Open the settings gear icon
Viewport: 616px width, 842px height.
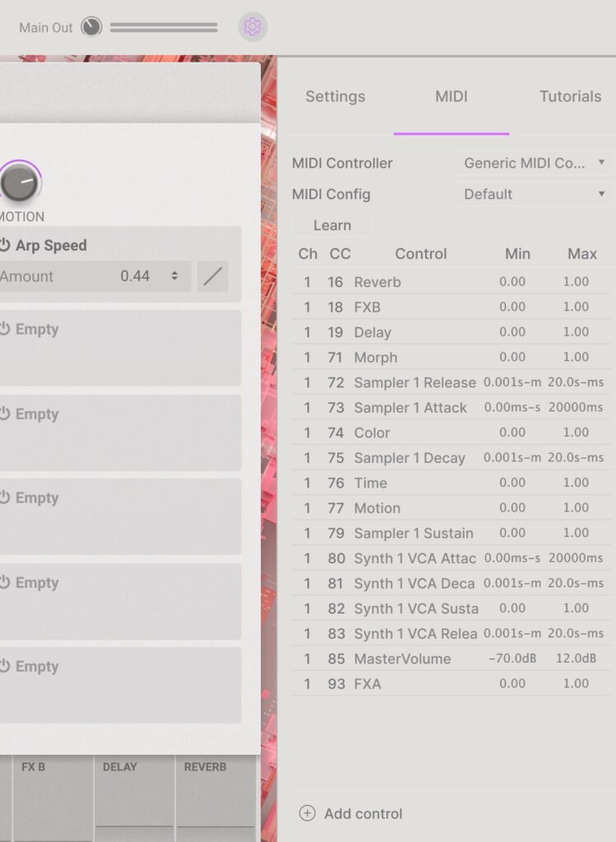pos(252,27)
